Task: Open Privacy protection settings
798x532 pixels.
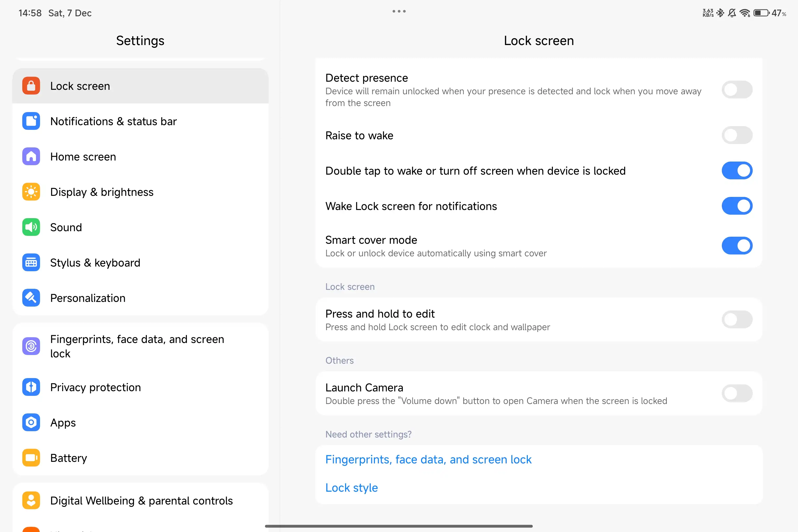Action: pos(141,387)
